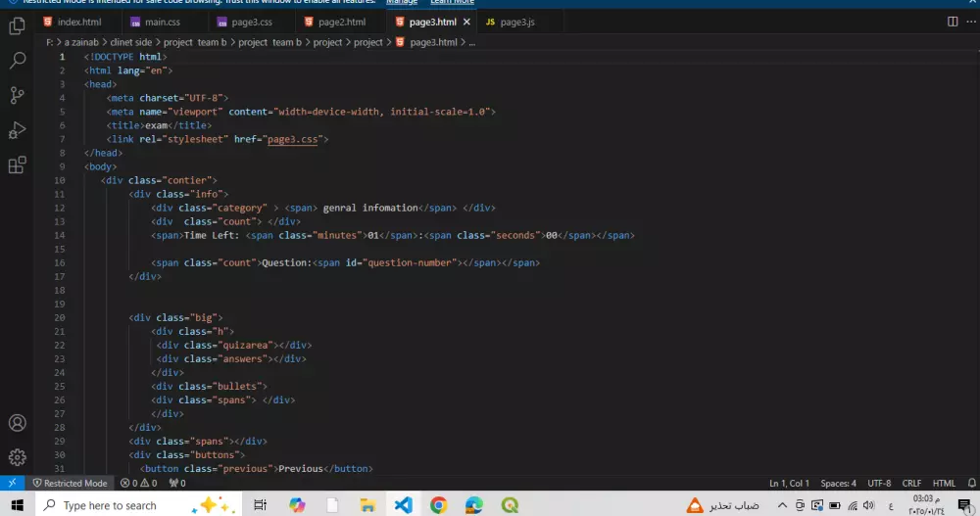Image resolution: width=980 pixels, height=516 pixels.
Task: Click the 'exam' title text on line 6
Action: 156,125
